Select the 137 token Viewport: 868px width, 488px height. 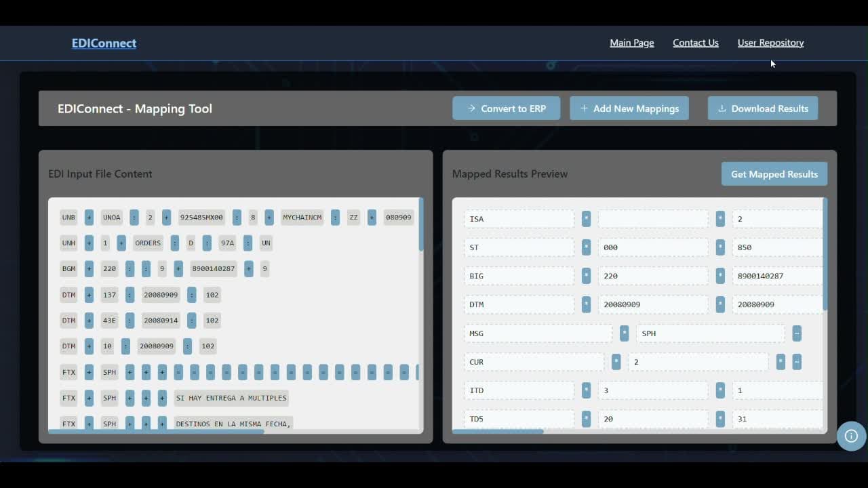109,295
